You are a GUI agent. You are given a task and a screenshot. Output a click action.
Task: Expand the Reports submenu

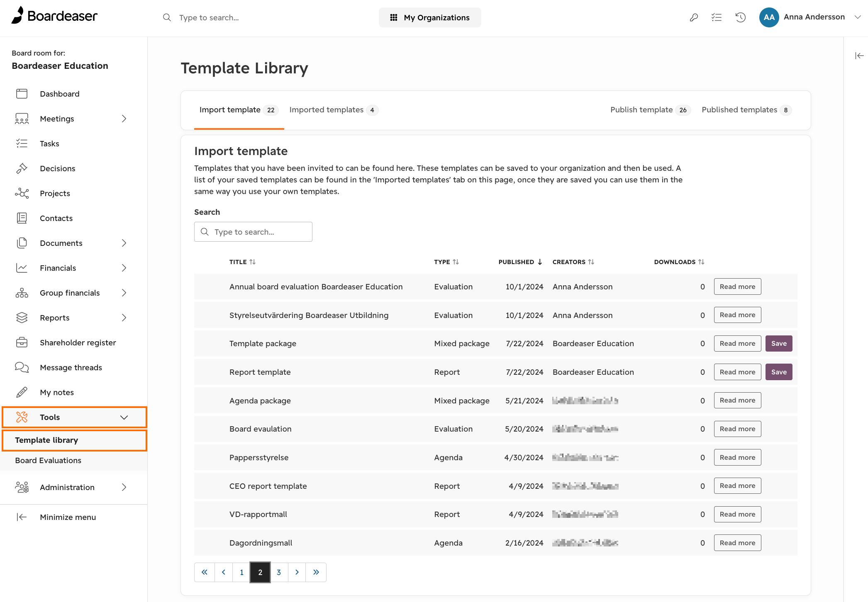(x=124, y=318)
